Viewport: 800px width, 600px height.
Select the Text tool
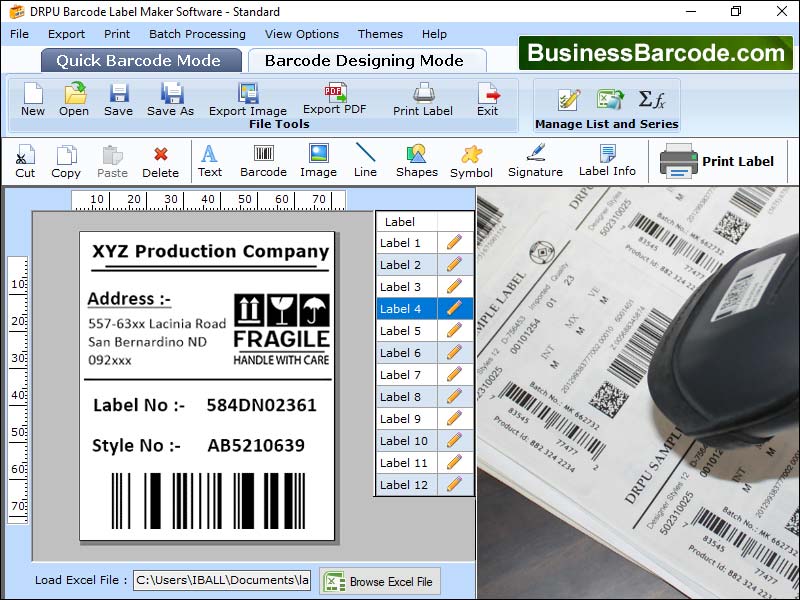click(x=209, y=160)
